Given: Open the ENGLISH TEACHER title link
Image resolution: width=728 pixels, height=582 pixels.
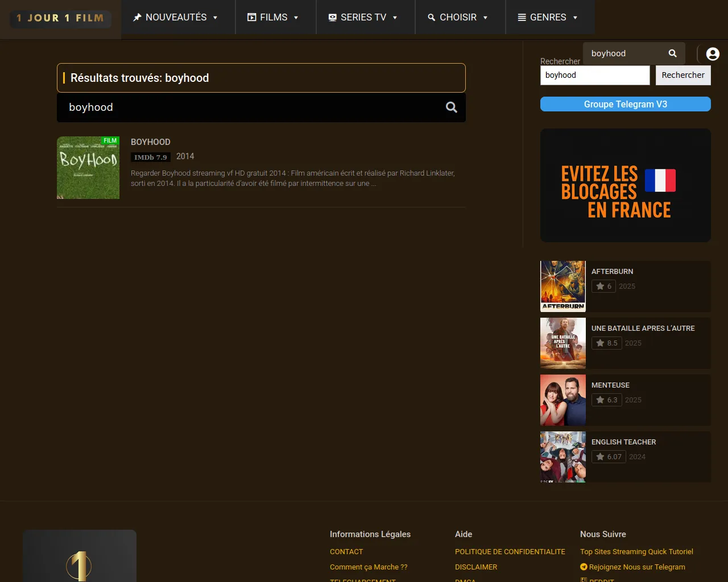Looking at the screenshot, I should (x=623, y=442).
